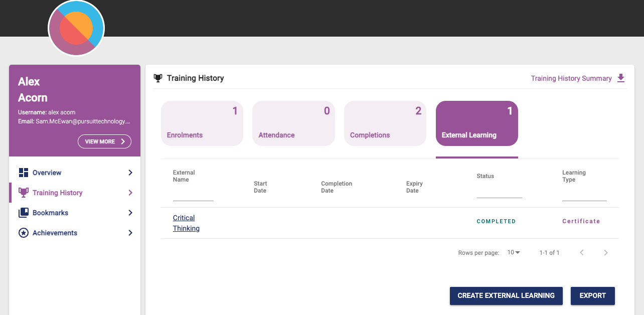The width and height of the screenshot is (644, 315).
Task: Click the Username: alex acorn text
Action: tap(47, 112)
